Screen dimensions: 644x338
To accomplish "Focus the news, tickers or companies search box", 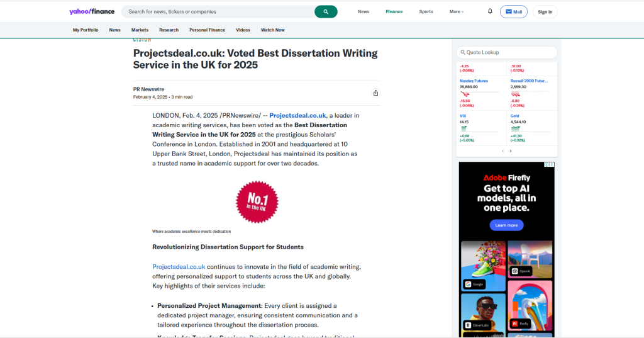I will pyautogui.click(x=220, y=11).
